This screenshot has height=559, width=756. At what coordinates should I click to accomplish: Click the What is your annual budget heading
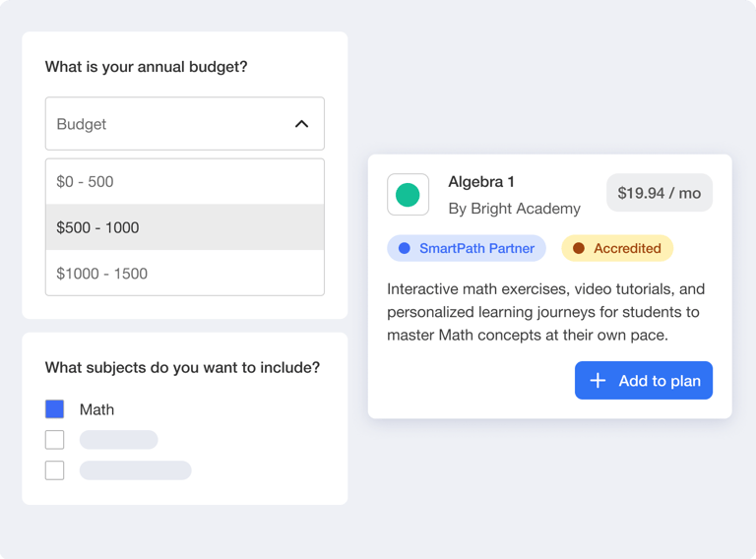[146, 67]
